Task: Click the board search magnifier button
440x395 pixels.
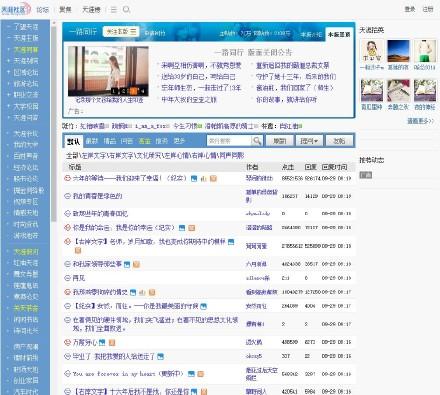Action: coord(257,141)
